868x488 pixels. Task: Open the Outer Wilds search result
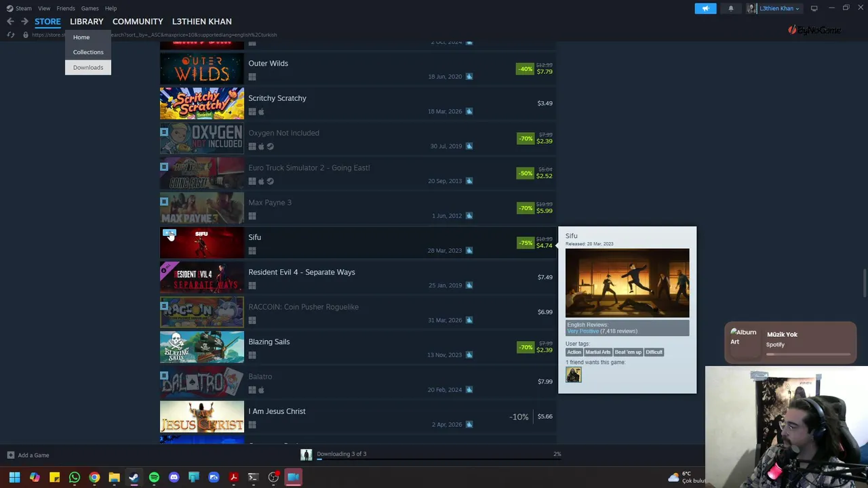tap(357, 69)
